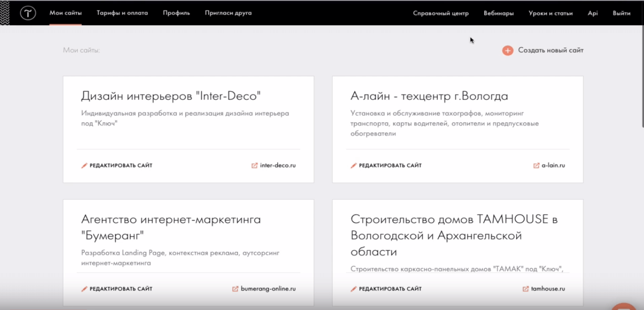Open the Вебинары page
This screenshot has width=644, height=310.
[499, 13]
